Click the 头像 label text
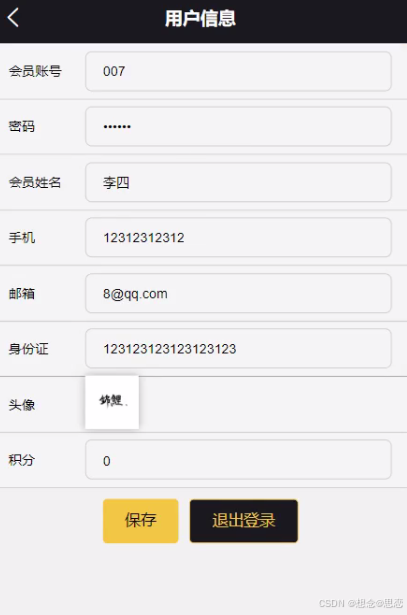The image size is (407, 615). [x=22, y=404]
